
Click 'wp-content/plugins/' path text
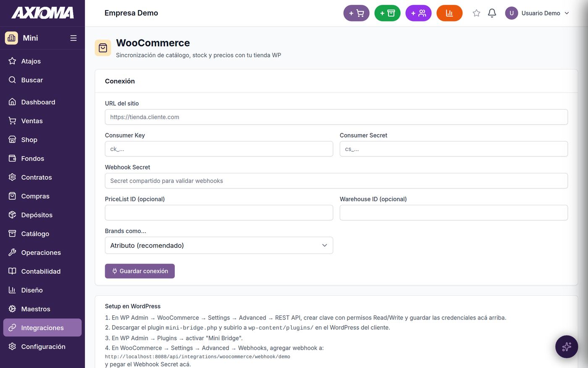click(281, 328)
